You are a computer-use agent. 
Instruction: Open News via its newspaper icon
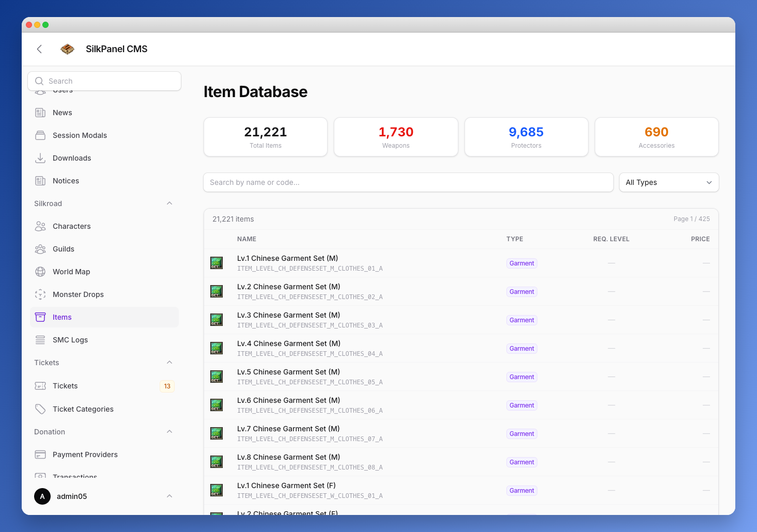[40, 113]
